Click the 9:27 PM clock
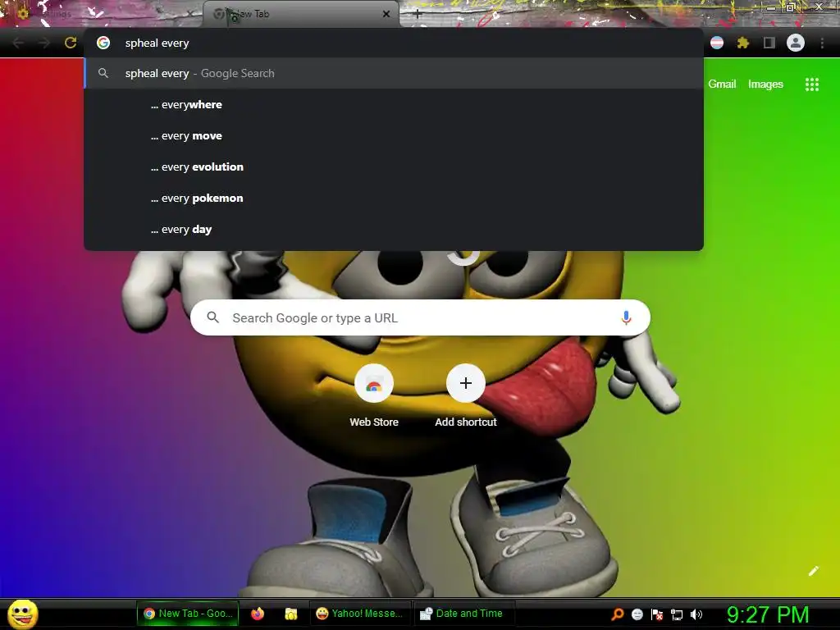This screenshot has height=630, width=840. 768,614
